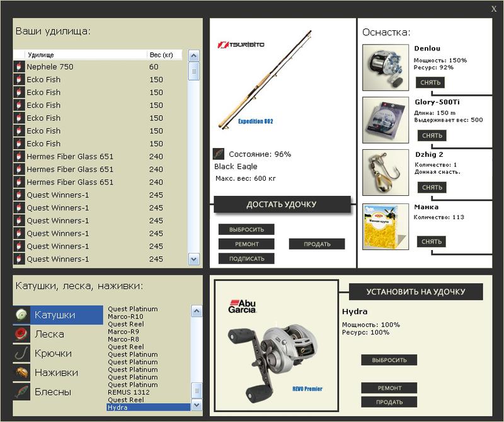Remove Манка bait with СНЯТЬ
The height and width of the screenshot is (422, 504).
pyautogui.click(x=432, y=241)
